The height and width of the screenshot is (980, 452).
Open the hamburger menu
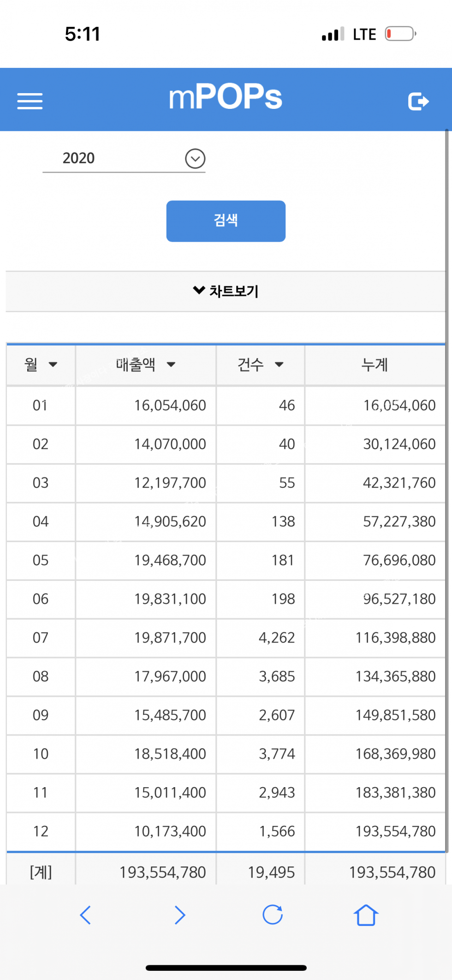[30, 101]
